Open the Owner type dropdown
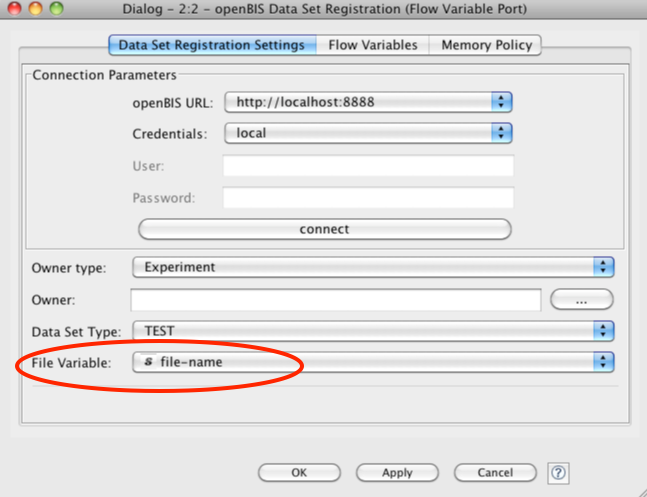The height and width of the screenshot is (497, 647). point(373,267)
